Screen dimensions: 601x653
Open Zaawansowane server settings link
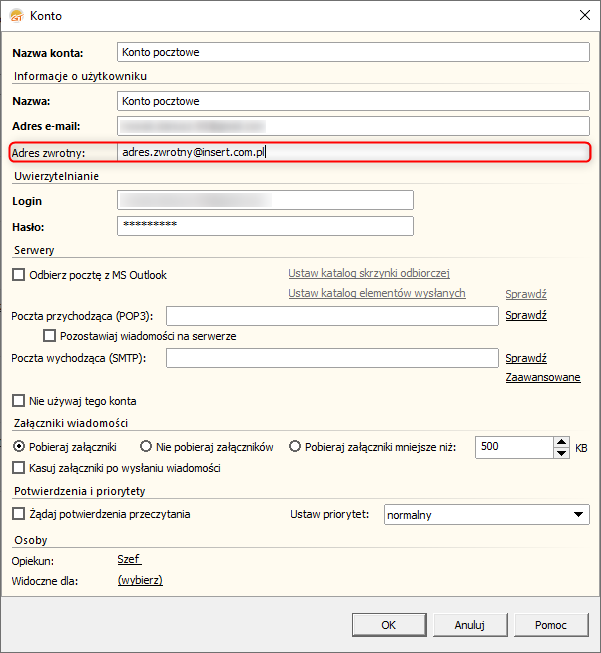543,378
